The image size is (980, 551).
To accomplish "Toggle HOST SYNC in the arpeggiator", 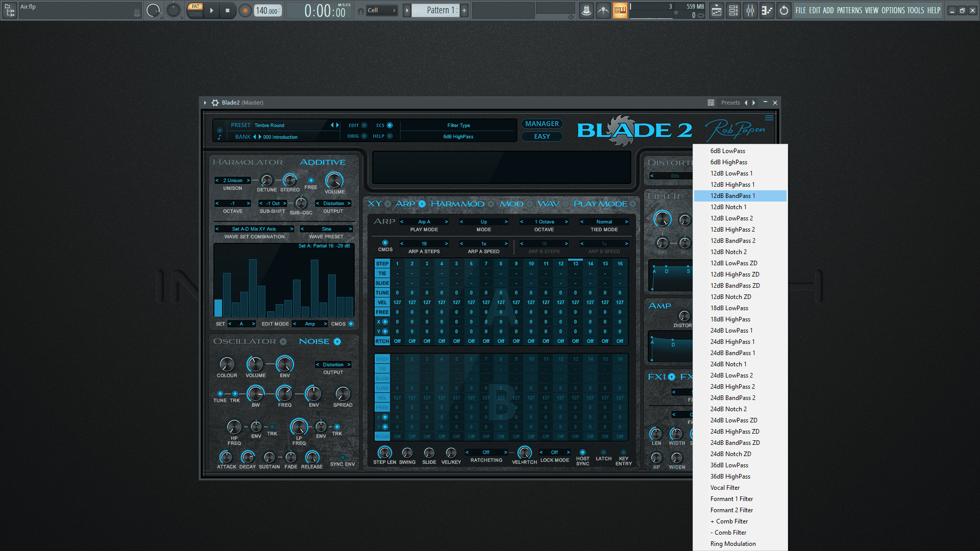I will (x=582, y=452).
